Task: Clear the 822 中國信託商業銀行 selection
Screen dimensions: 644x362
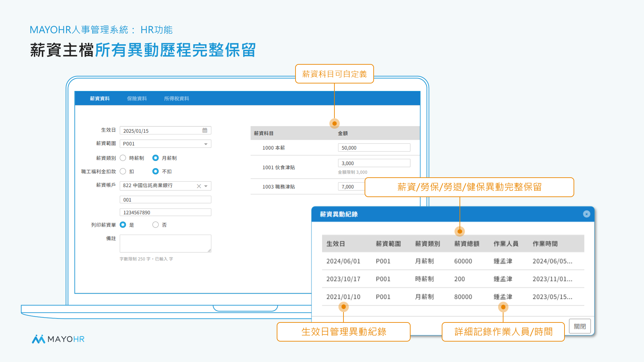Action: click(x=199, y=186)
